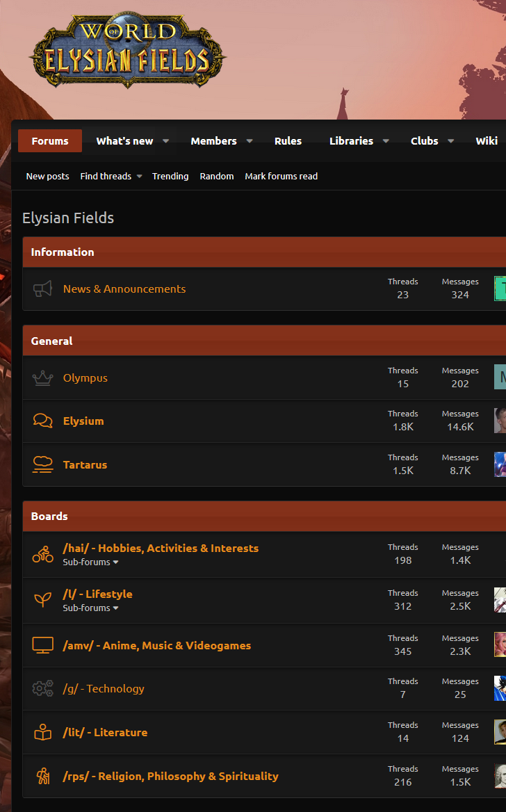The height and width of the screenshot is (812, 506).
Task: Click the New posts link
Action: tap(47, 177)
